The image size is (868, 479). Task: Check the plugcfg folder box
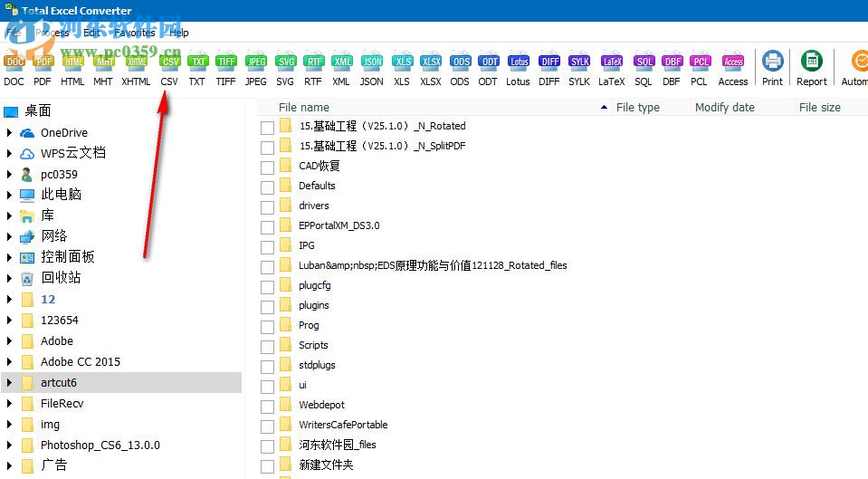click(x=267, y=287)
